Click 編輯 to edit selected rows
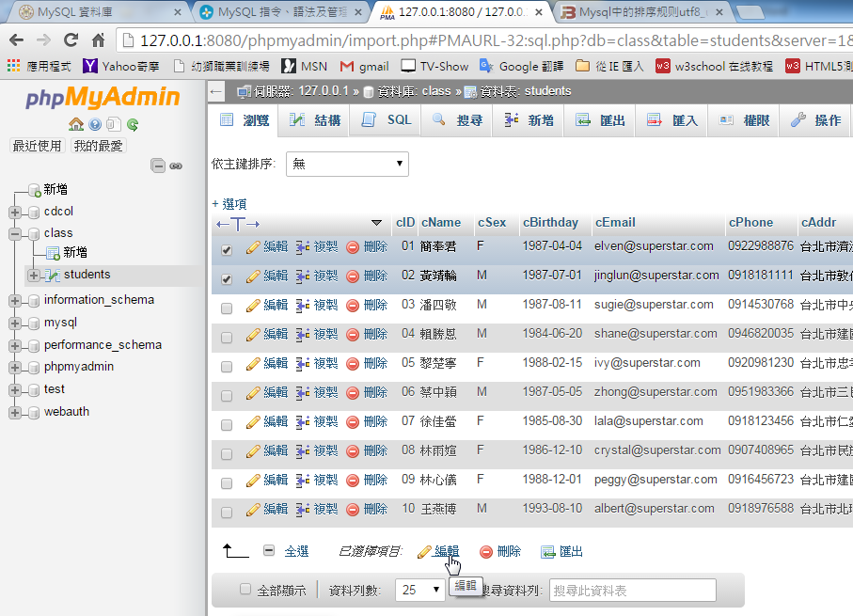 (438, 552)
